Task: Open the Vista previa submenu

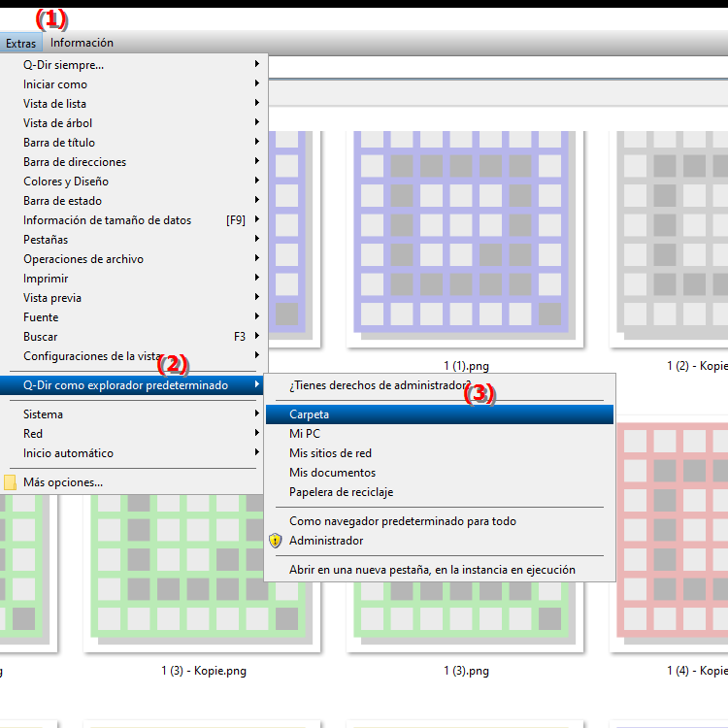Action: [x=134, y=298]
